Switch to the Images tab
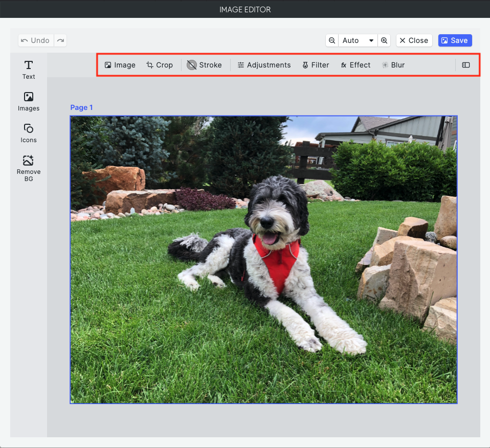The height and width of the screenshot is (448, 490). pyautogui.click(x=28, y=101)
